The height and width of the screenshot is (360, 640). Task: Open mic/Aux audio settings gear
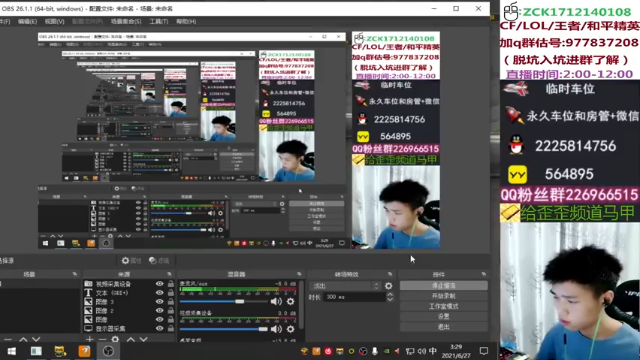[x=290, y=302]
